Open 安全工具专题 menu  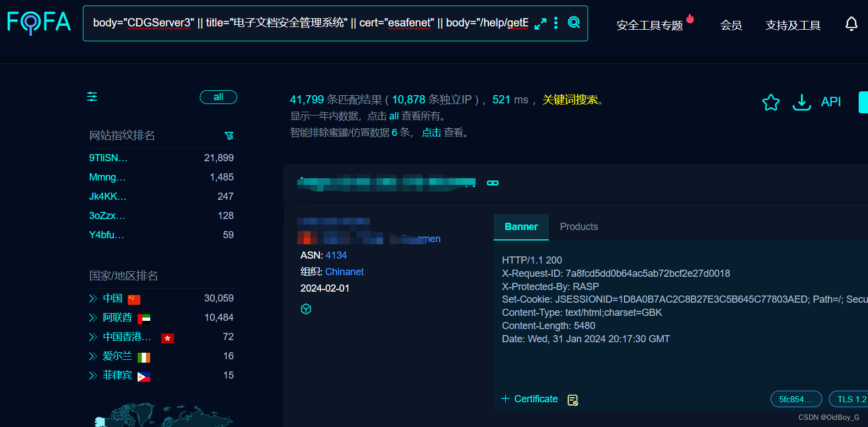pos(649,25)
